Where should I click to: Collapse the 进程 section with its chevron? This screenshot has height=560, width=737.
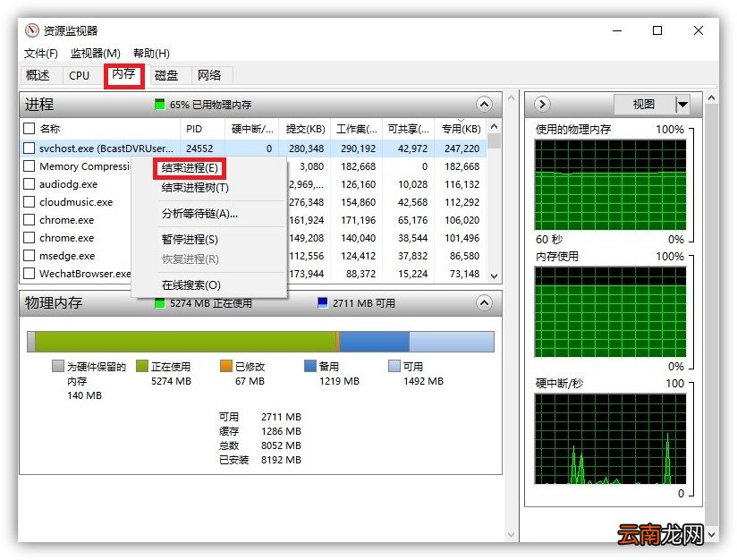[484, 105]
